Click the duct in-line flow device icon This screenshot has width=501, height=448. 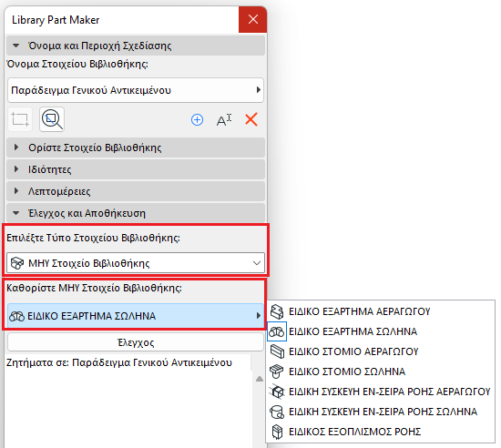[277, 392]
